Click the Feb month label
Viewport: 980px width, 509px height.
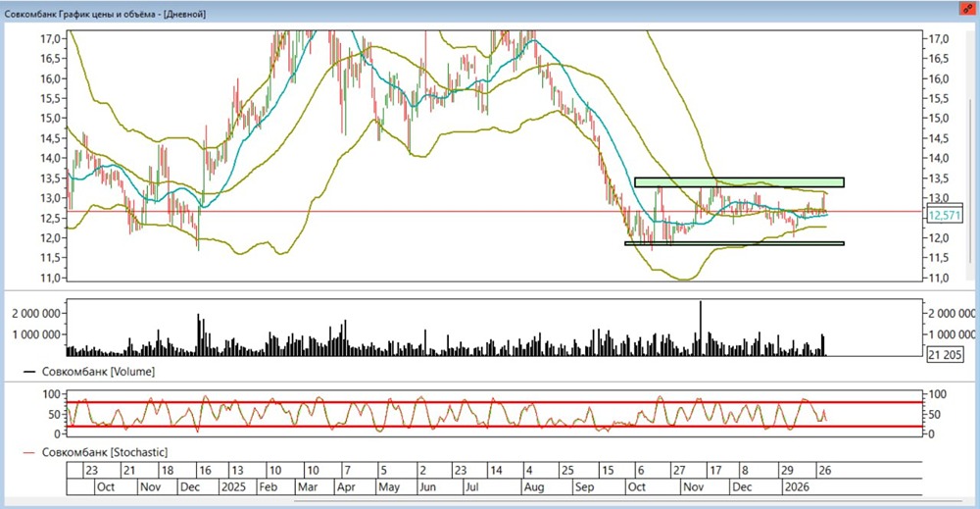pos(269,486)
